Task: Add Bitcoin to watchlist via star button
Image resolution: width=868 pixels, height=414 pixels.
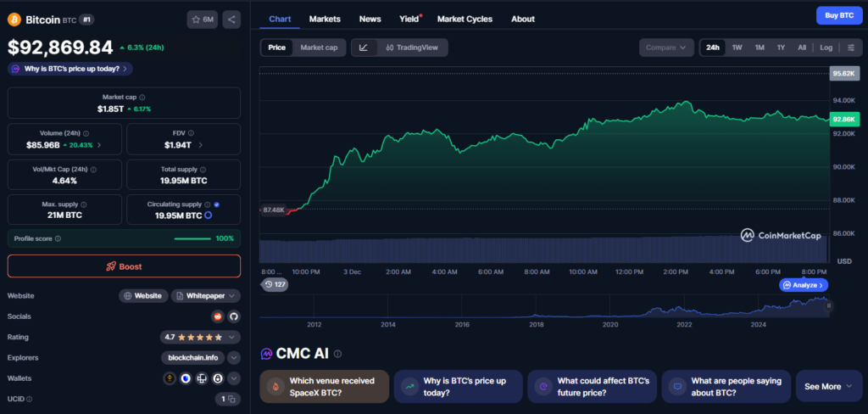Action: (x=202, y=20)
